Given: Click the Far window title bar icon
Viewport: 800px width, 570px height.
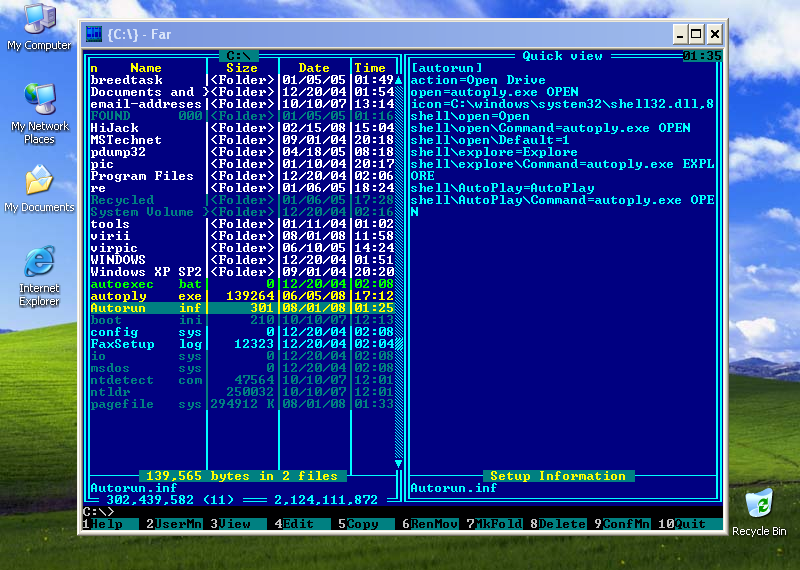Looking at the screenshot, I should pyautogui.click(x=94, y=34).
